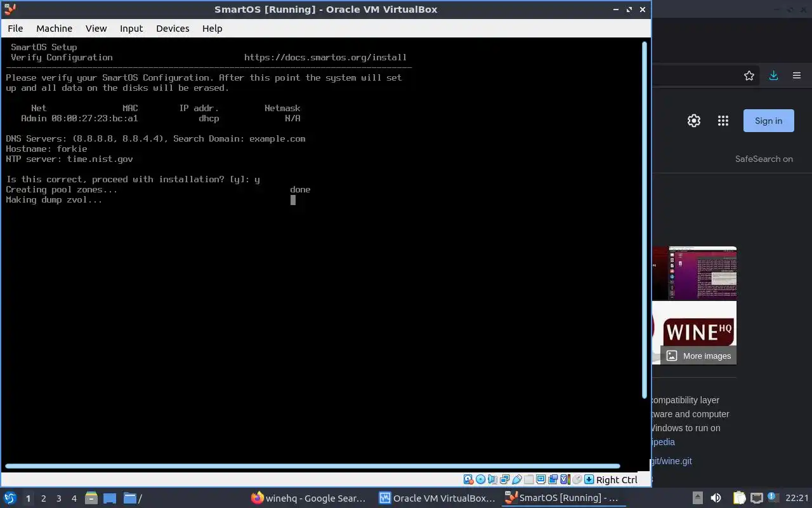Switch to workspace 2
This screenshot has width=812, height=508.
click(x=43, y=498)
